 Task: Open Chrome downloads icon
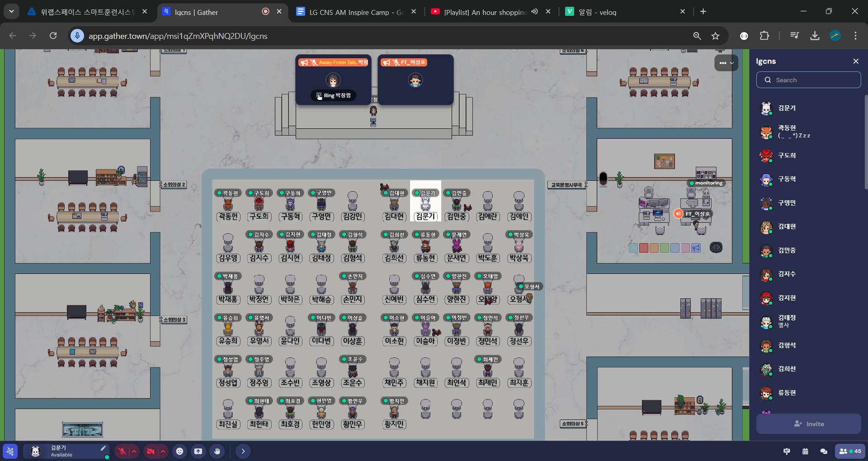click(815, 36)
